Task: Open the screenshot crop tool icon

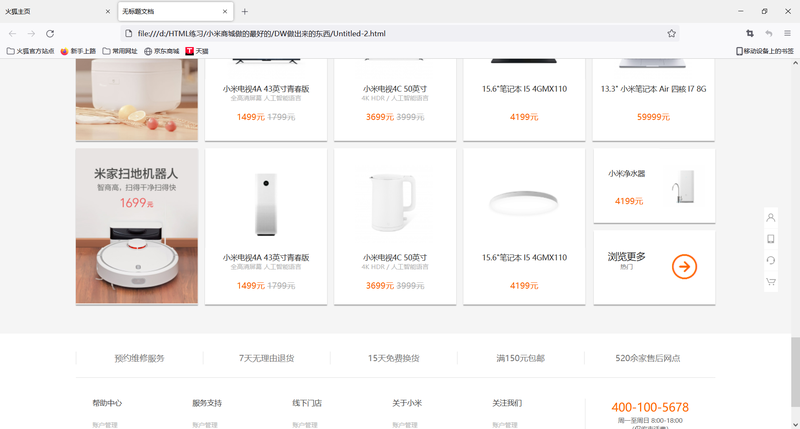Action: (x=749, y=34)
